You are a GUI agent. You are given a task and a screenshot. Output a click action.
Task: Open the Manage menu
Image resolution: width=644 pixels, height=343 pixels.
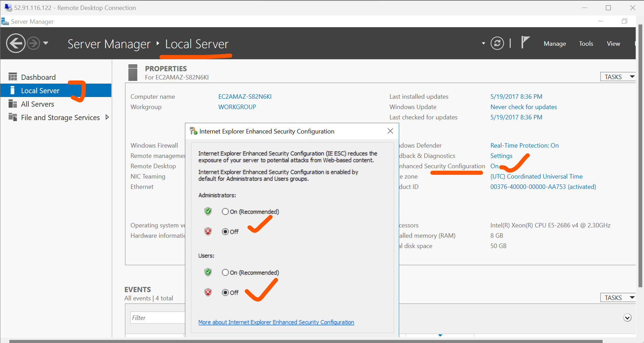[555, 44]
